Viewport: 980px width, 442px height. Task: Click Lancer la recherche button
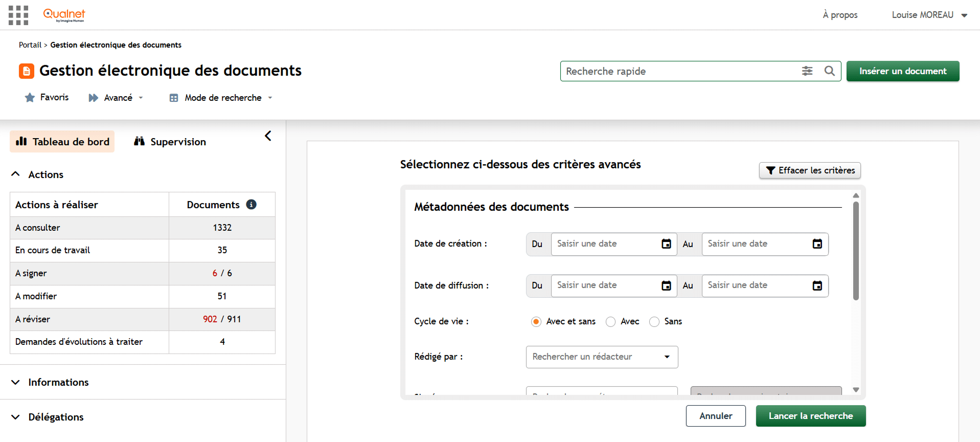[x=811, y=416]
